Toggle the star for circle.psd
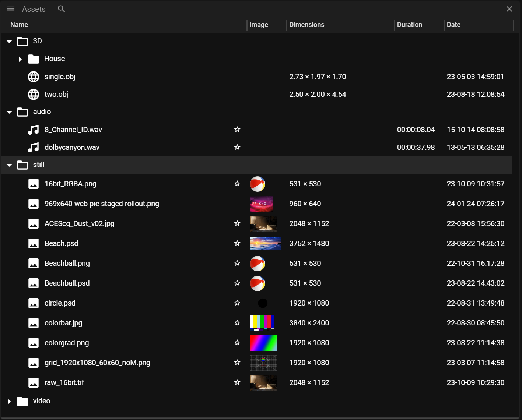The height and width of the screenshot is (420, 522). tap(237, 303)
